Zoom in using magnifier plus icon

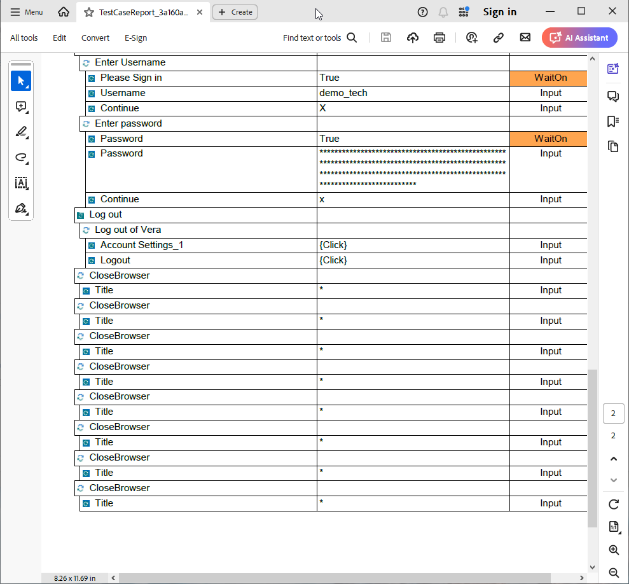[613, 550]
